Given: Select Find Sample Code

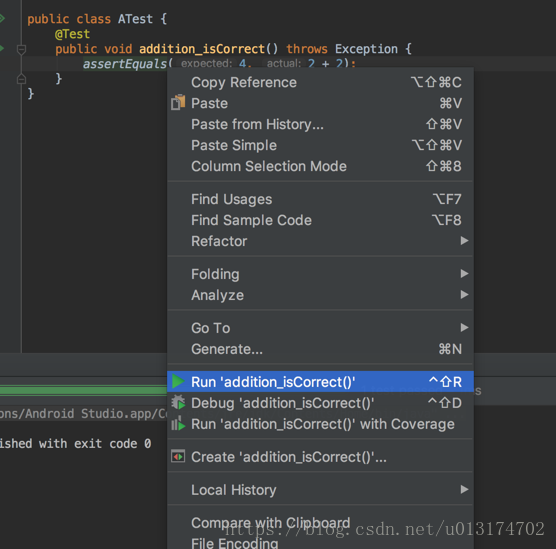Looking at the screenshot, I should point(320,220).
